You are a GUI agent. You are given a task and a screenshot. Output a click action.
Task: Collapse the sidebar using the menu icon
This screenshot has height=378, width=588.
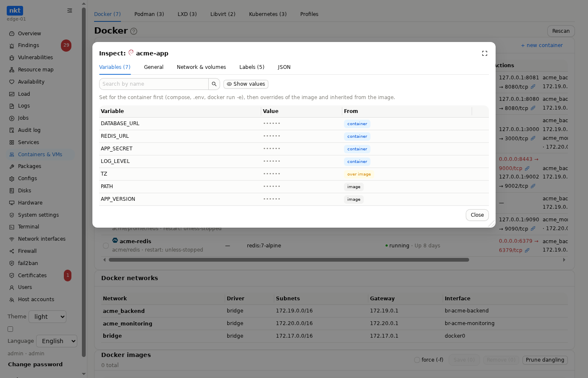point(70,10)
